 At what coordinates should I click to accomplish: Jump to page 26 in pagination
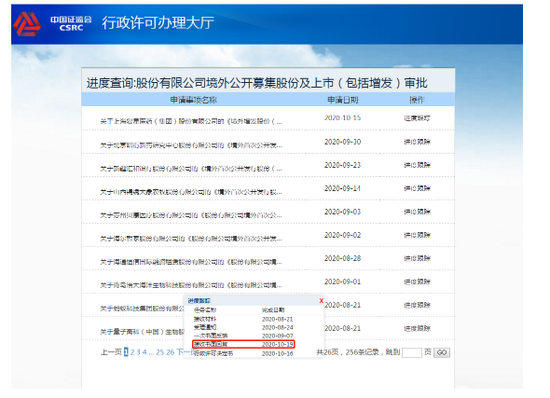point(170,352)
